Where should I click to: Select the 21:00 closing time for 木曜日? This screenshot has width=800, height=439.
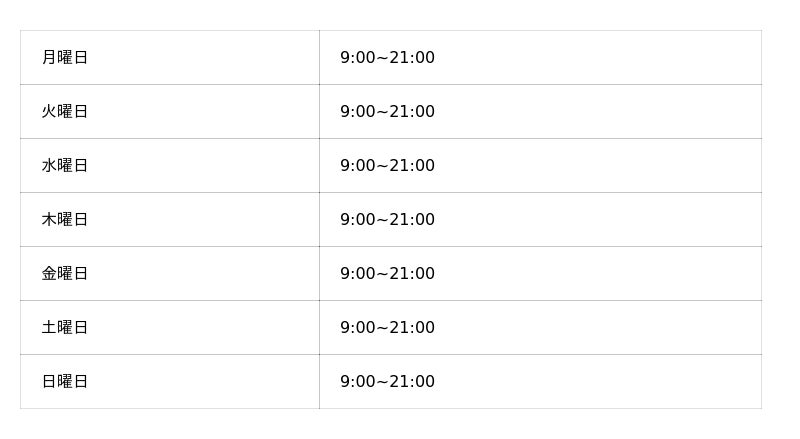point(412,220)
